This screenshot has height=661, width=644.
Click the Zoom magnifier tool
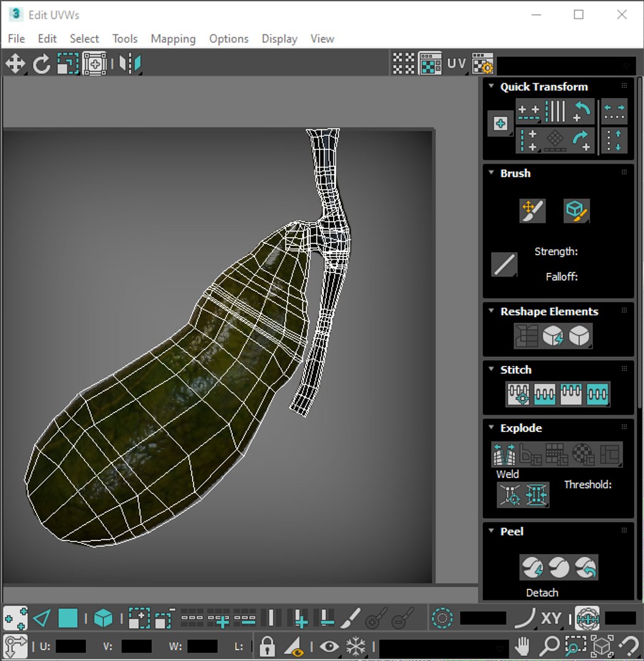tap(550, 646)
